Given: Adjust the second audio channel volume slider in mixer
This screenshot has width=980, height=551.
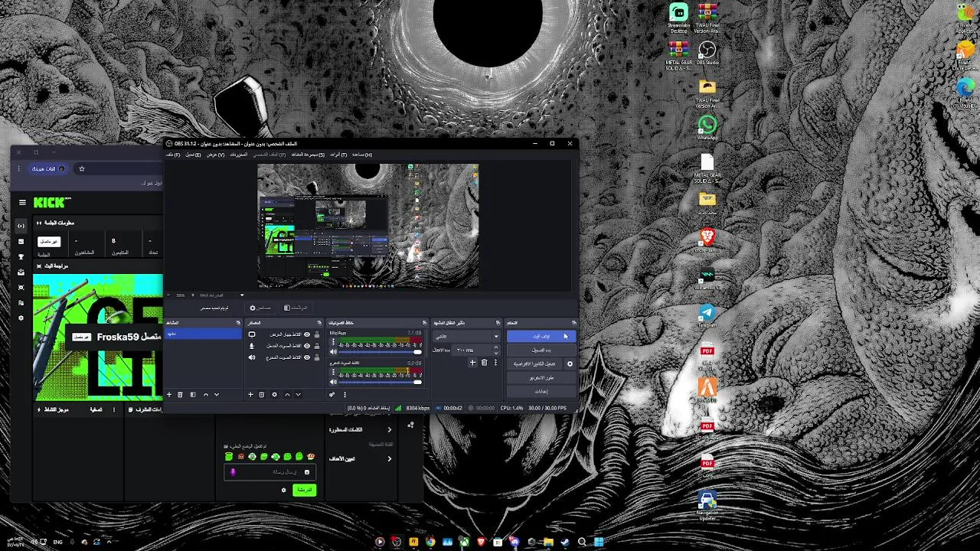Looking at the screenshot, I should coord(381,382).
